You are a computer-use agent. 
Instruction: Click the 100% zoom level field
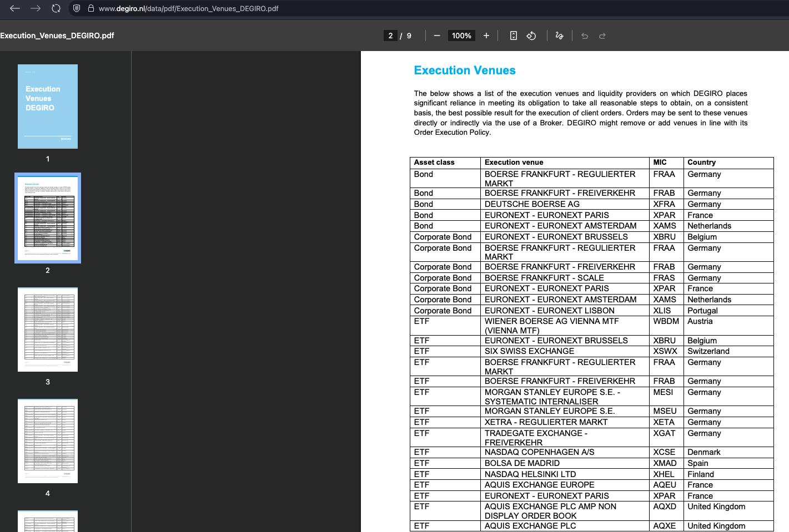[461, 36]
